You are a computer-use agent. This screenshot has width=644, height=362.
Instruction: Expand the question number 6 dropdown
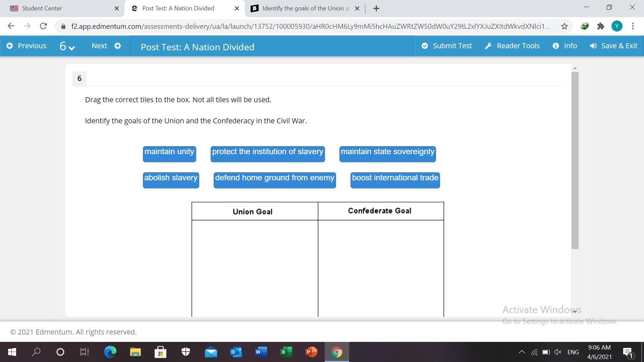(67, 46)
